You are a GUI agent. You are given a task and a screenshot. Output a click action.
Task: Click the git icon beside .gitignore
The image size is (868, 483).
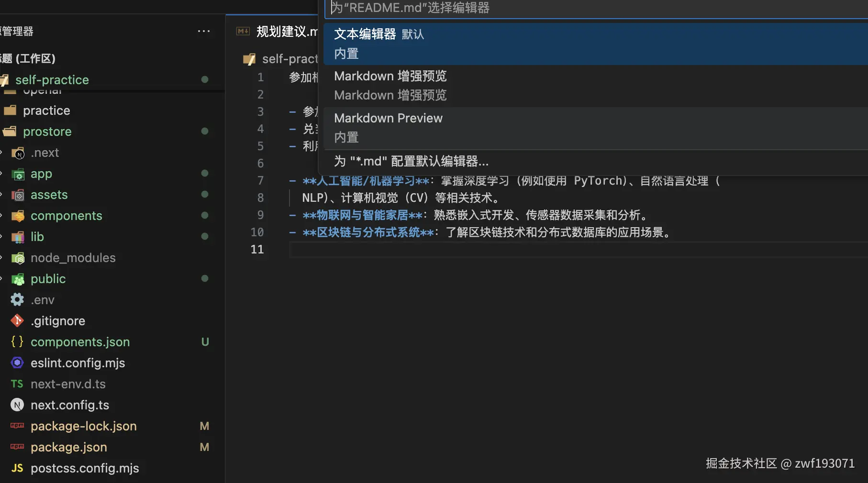pos(17,320)
